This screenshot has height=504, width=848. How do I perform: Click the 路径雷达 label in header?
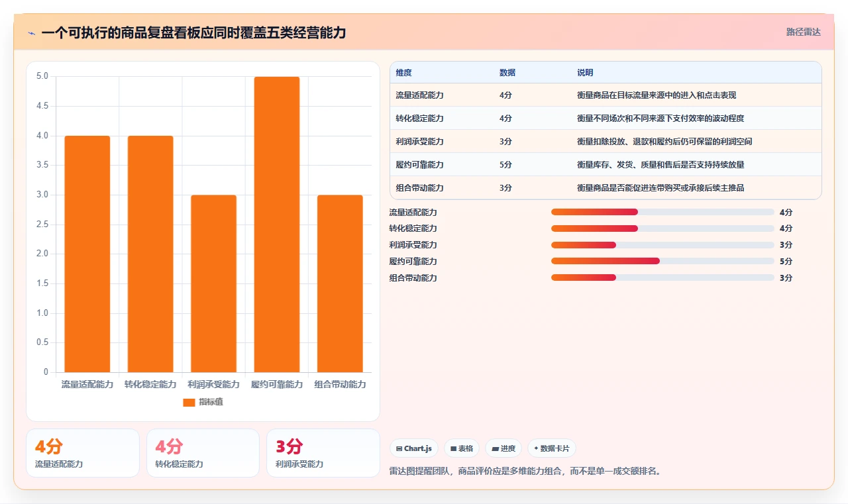804,32
